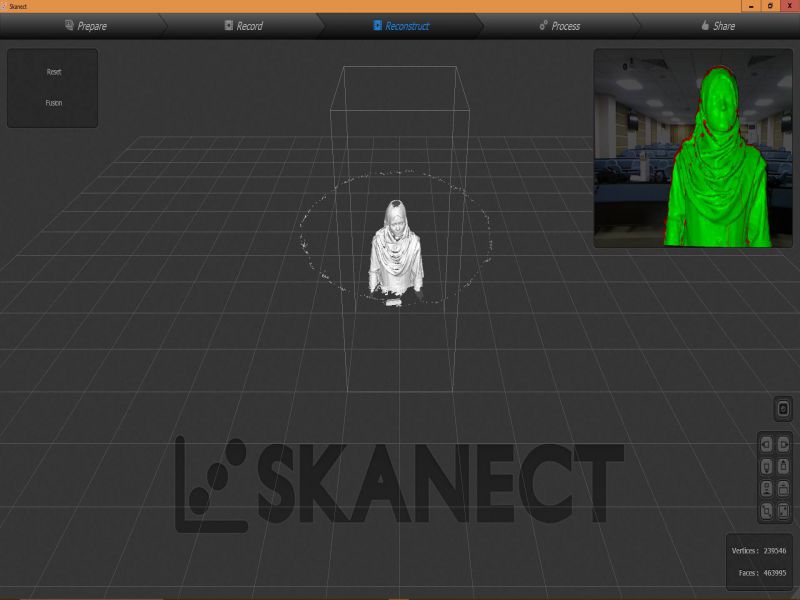Viewport: 800px width, 600px height.
Task: Click the back view icon
Action: (784, 488)
